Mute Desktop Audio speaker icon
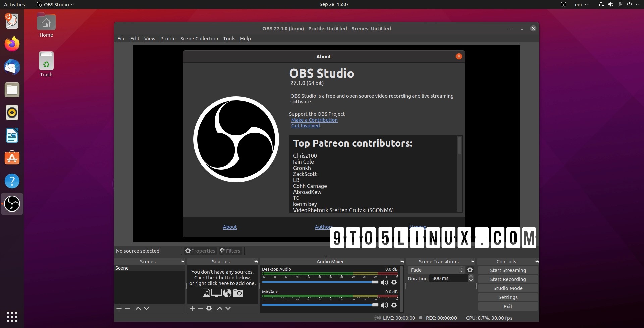 click(x=384, y=282)
